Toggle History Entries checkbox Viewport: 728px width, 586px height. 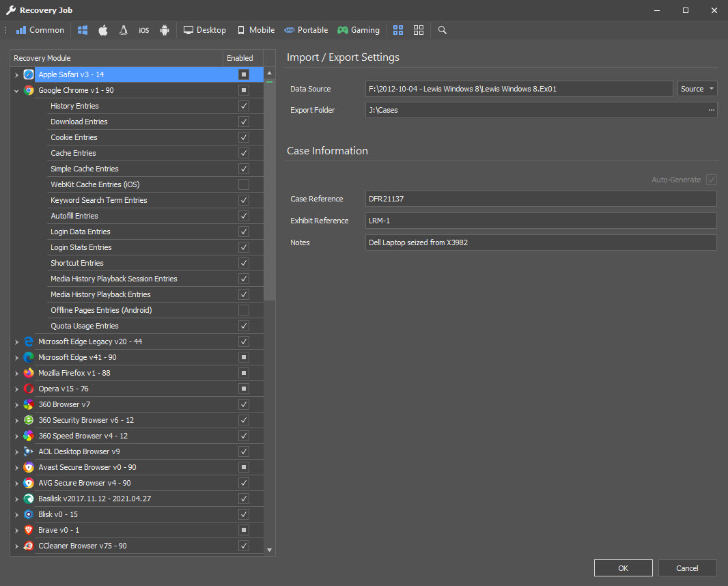pos(244,106)
